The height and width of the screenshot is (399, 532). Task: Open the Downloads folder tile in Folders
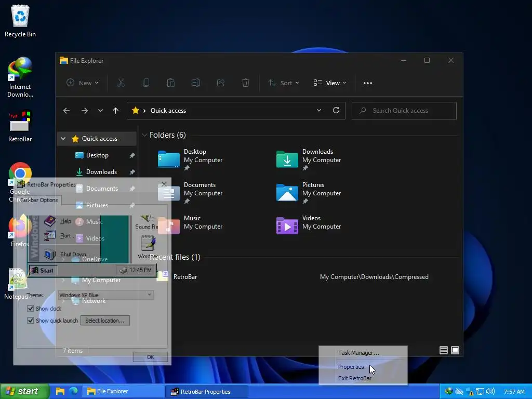(309, 159)
